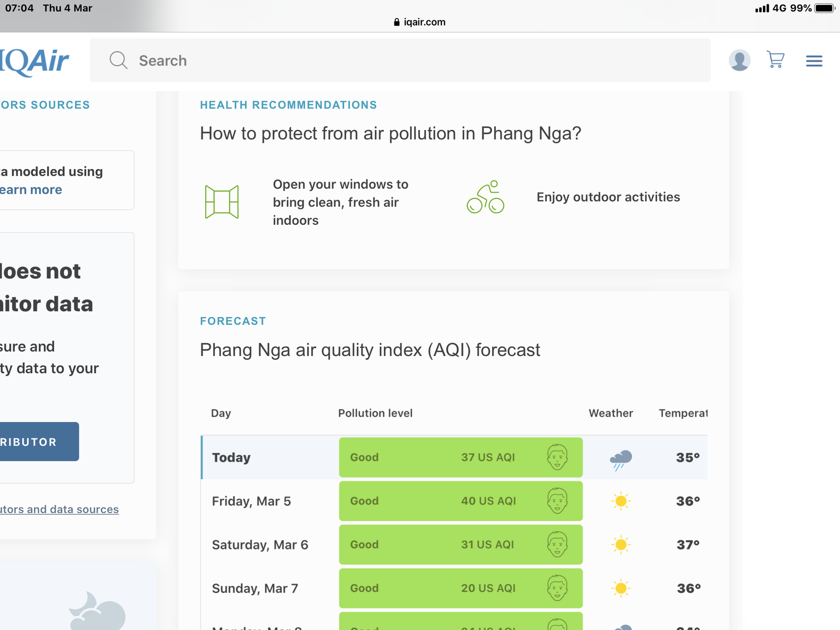This screenshot has width=840, height=630.
Task: Tap the iqair.com address bar
Action: click(419, 22)
